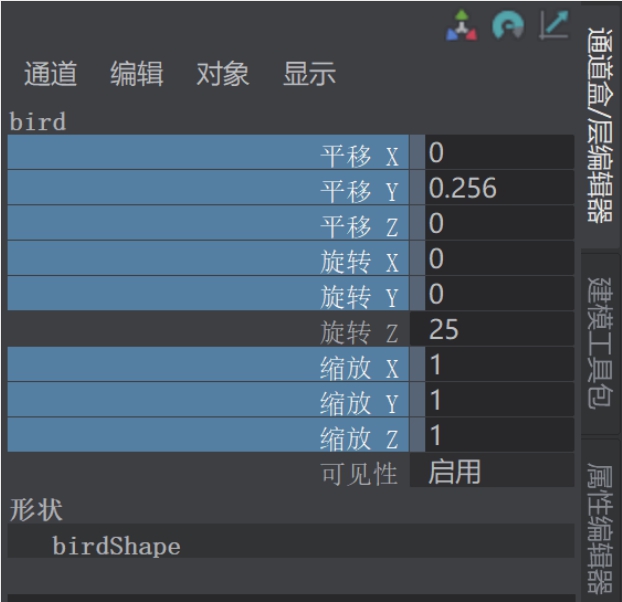Click the teal diagonal arrow axis icon

pyautogui.click(x=553, y=26)
